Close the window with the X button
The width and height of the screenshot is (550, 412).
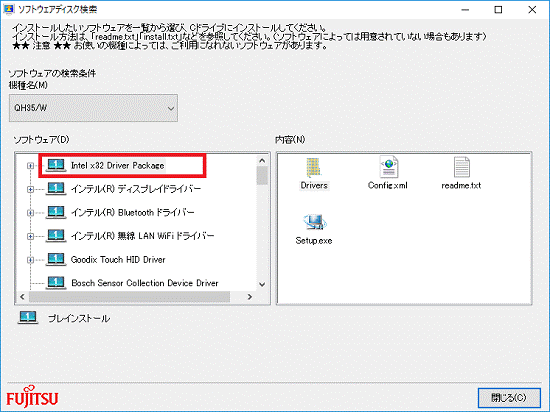(x=532, y=10)
